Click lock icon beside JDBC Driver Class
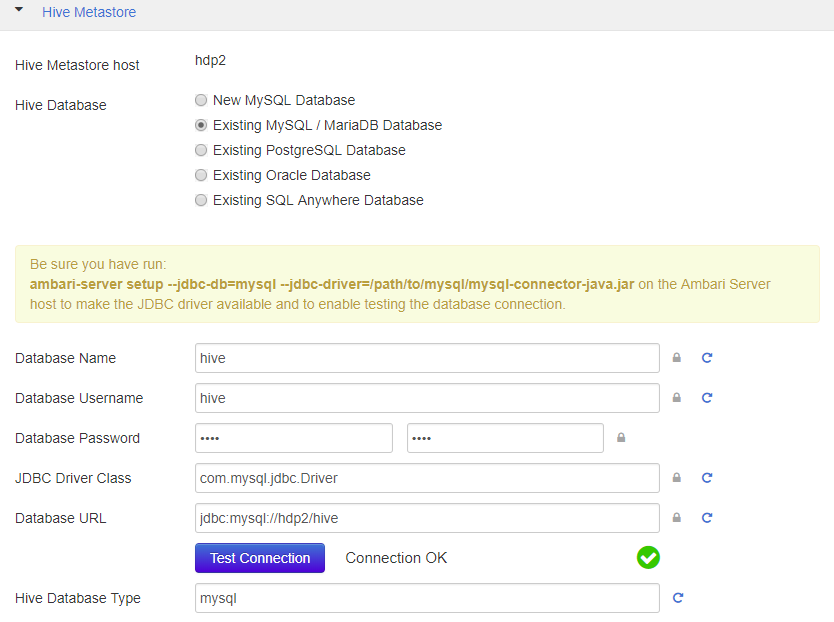Image resolution: width=834 pixels, height=622 pixels. (677, 477)
